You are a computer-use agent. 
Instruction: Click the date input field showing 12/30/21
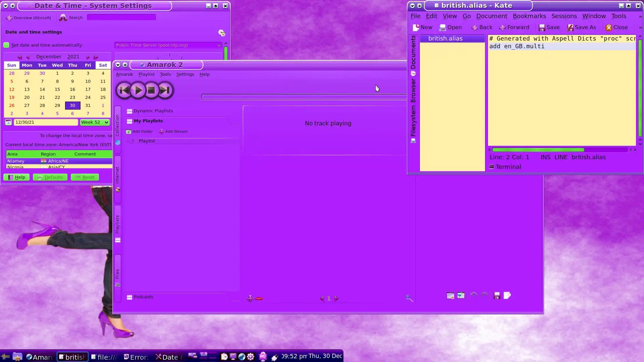[x=46, y=122]
